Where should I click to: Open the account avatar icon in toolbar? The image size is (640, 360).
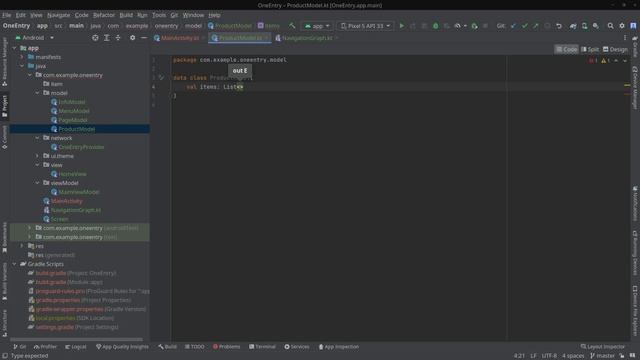(x=633, y=26)
